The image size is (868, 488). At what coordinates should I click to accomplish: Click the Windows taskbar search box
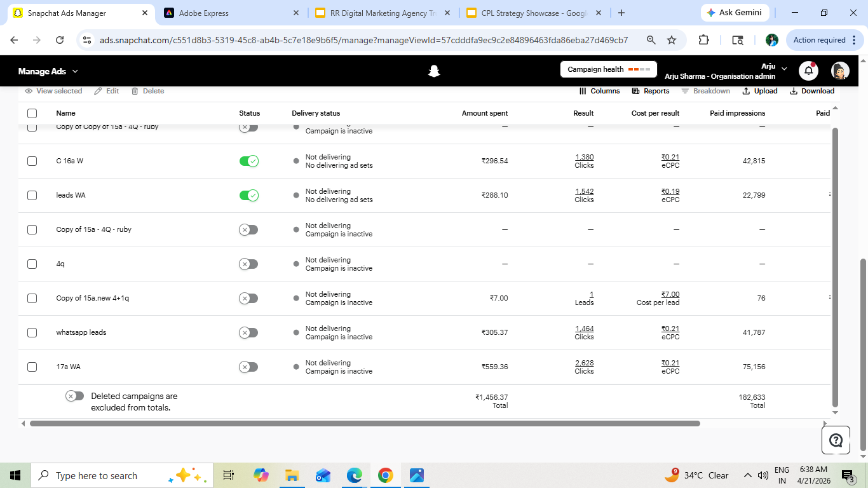(121, 475)
